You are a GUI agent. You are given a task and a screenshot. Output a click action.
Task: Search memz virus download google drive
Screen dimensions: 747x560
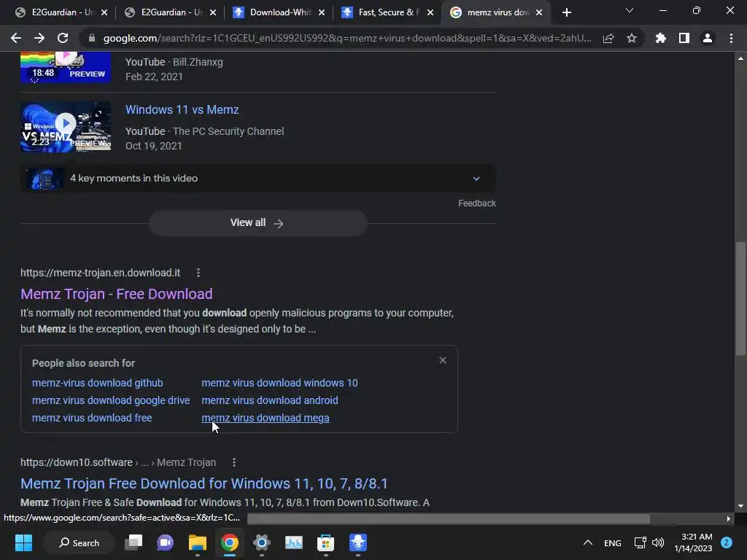click(111, 400)
